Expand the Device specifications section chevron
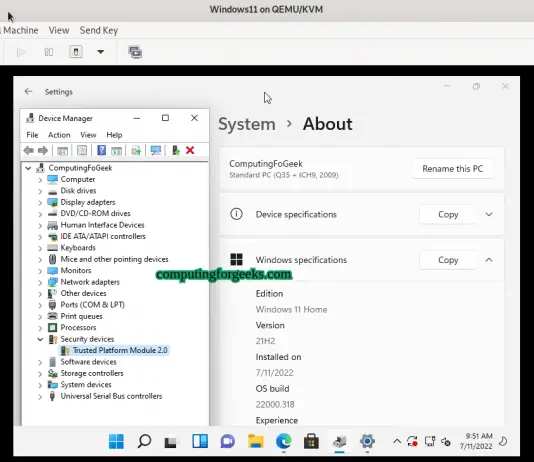 (x=489, y=214)
